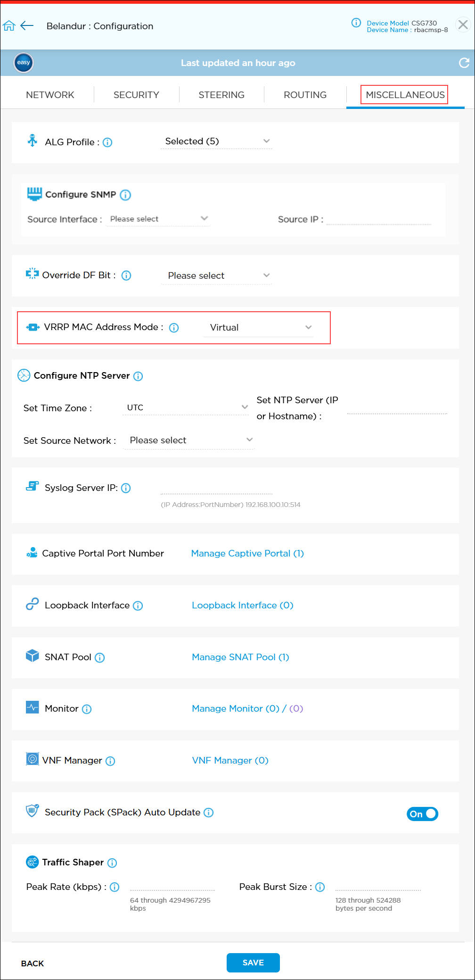The height and width of the screenshot is (980, 475).
Task: Click the Device Model info icon
Action: (356, 23)
